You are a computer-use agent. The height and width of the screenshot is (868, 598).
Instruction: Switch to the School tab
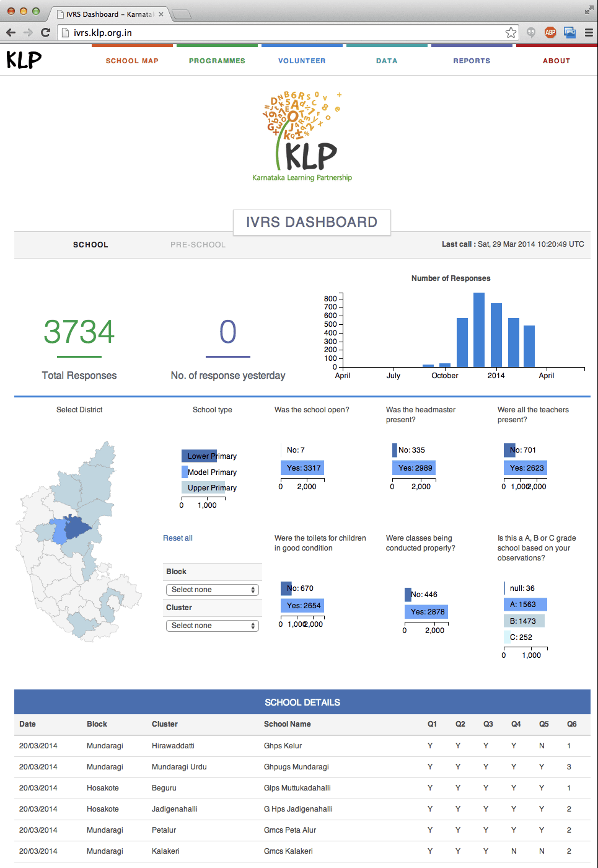[90, 245]
